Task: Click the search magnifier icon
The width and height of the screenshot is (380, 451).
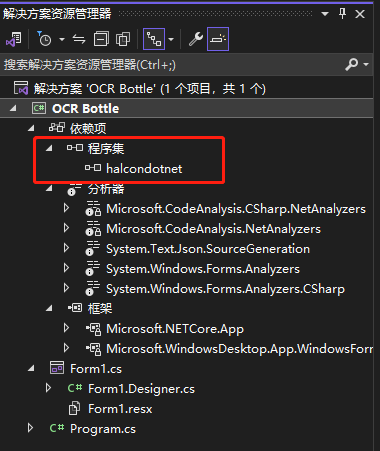Action: tap(351, 64)
